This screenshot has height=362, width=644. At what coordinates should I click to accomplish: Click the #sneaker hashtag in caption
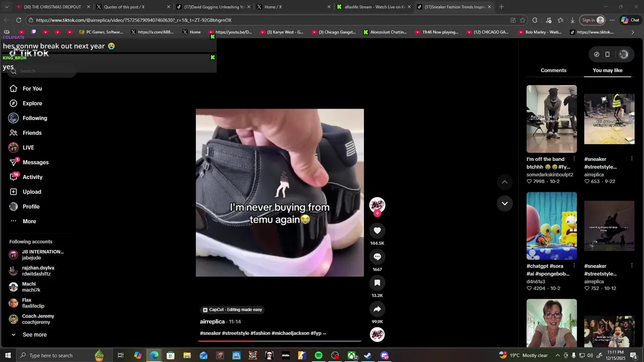(210, 333)
